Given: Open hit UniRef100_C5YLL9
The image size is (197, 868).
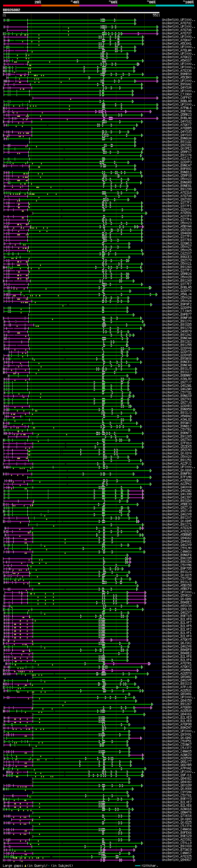Looking at the screenshot, I should pos(177,843).
